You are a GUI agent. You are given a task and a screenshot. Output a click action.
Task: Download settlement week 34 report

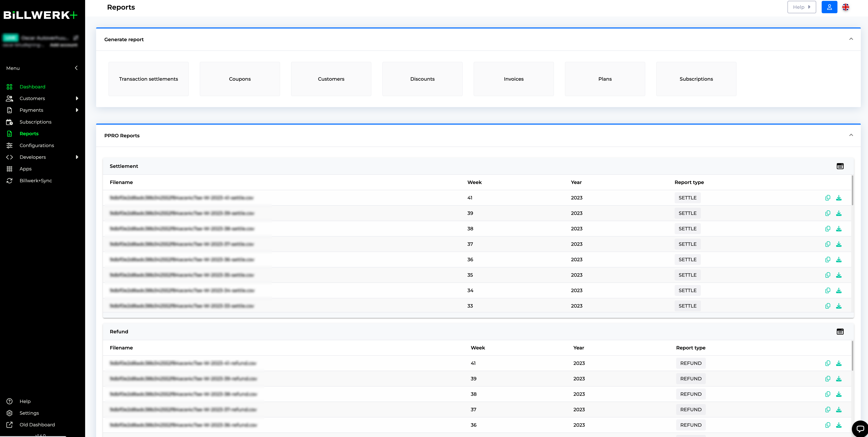click(839, 290)
